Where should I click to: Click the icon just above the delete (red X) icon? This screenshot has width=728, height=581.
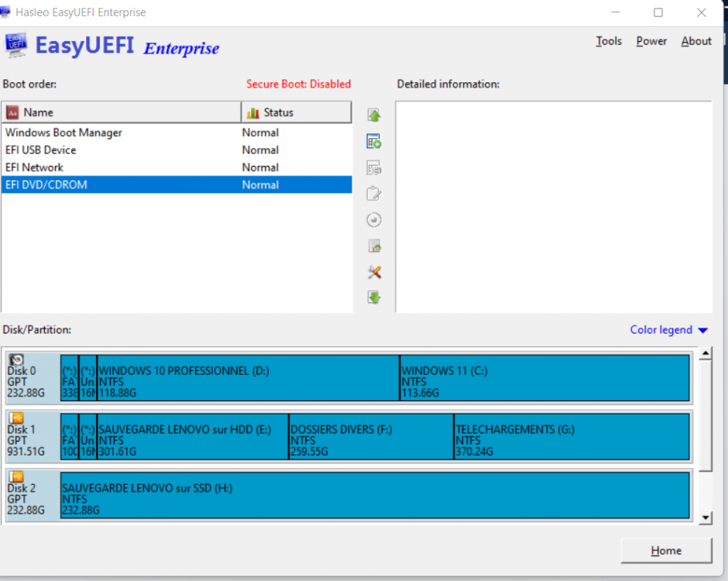[x=374, y=246]
